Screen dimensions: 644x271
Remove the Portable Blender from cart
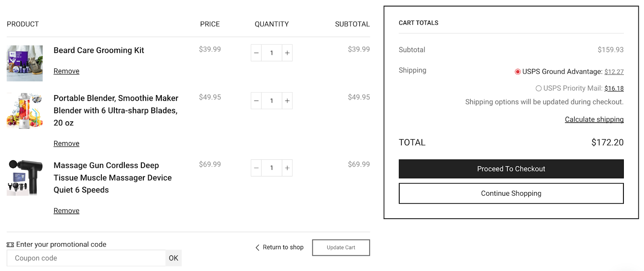[x=66, y=143]
